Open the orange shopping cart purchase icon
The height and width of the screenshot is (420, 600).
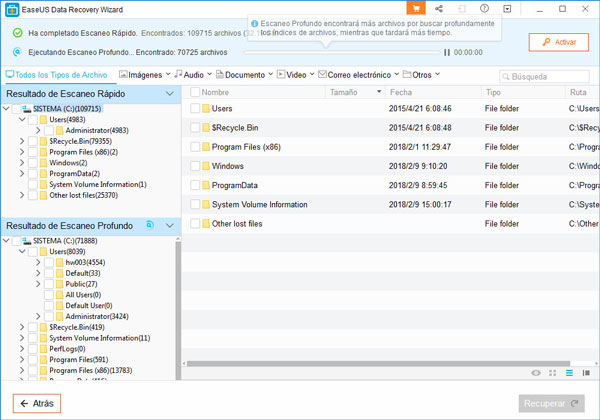(x=416, y=8)
